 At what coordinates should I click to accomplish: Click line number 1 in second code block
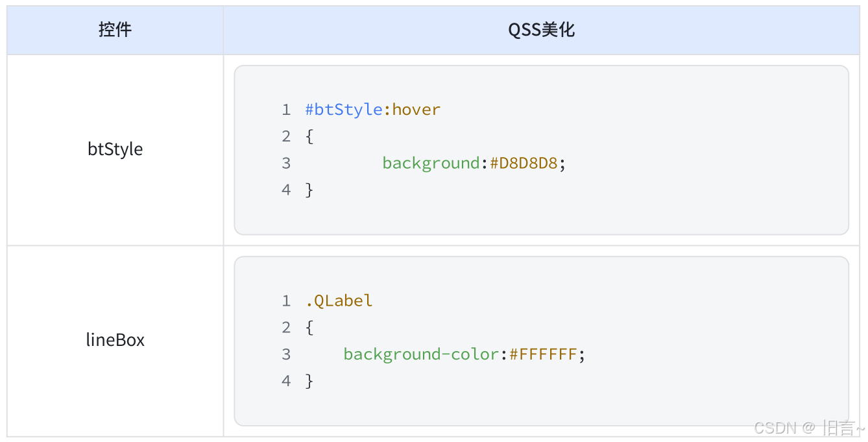point(286,301)
